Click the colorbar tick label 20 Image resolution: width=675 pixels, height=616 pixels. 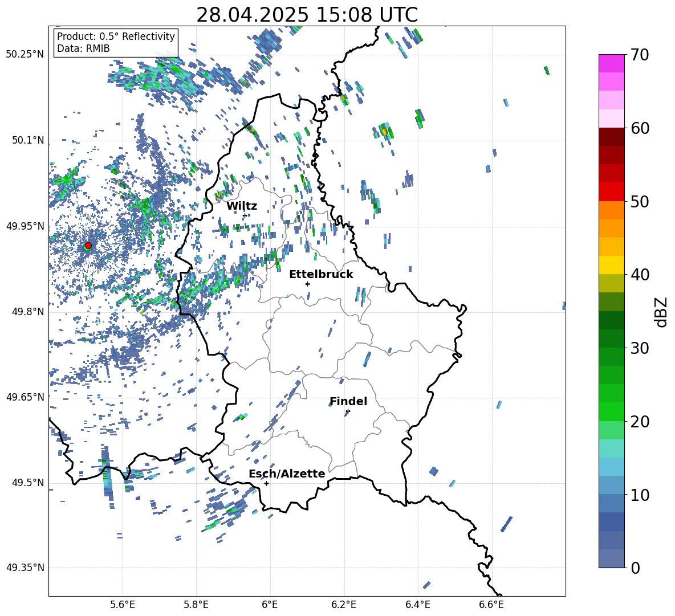tap(640, 422)
